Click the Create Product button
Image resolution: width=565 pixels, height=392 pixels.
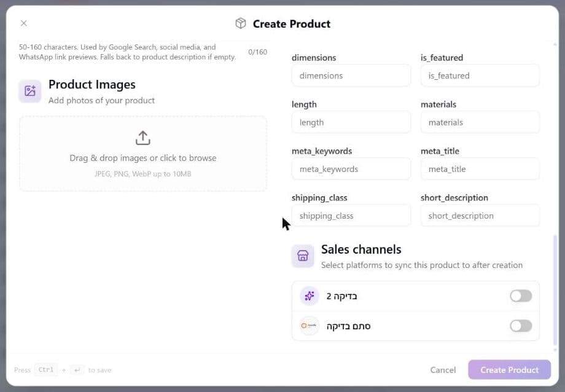point(509,370)
